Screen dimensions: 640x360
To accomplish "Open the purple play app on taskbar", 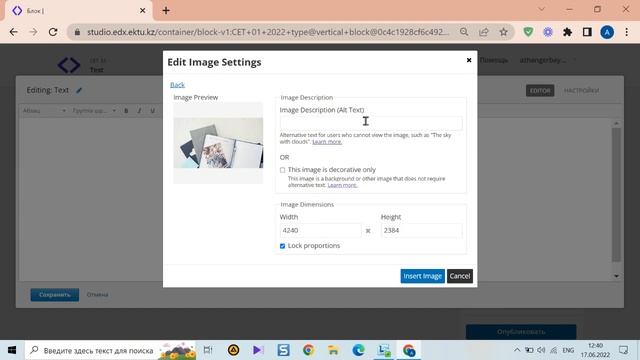I will coord(258,350).
